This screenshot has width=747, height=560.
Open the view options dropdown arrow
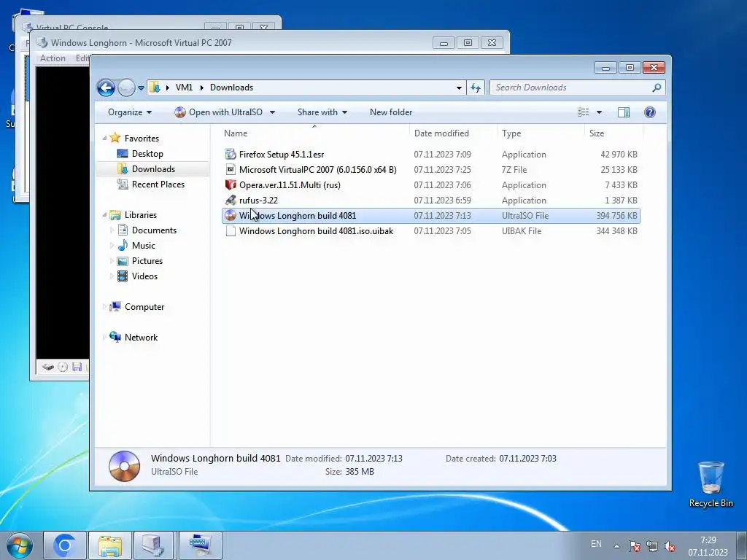[x=599, y=112]
